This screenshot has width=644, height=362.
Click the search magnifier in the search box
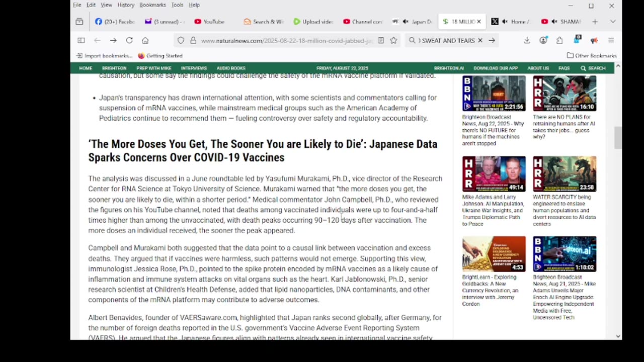pyautogui.click(x=412, y=40)
